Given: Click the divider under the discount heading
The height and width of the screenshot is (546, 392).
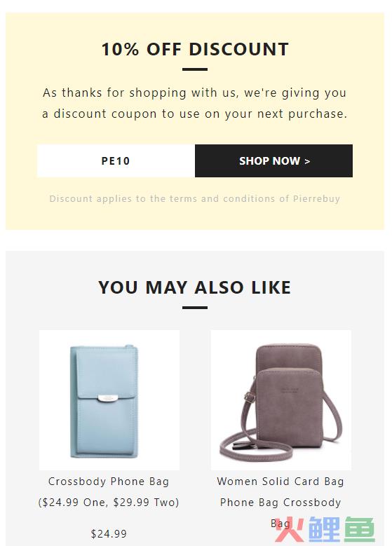Looking at the screenshot, I should click(195, 69).
